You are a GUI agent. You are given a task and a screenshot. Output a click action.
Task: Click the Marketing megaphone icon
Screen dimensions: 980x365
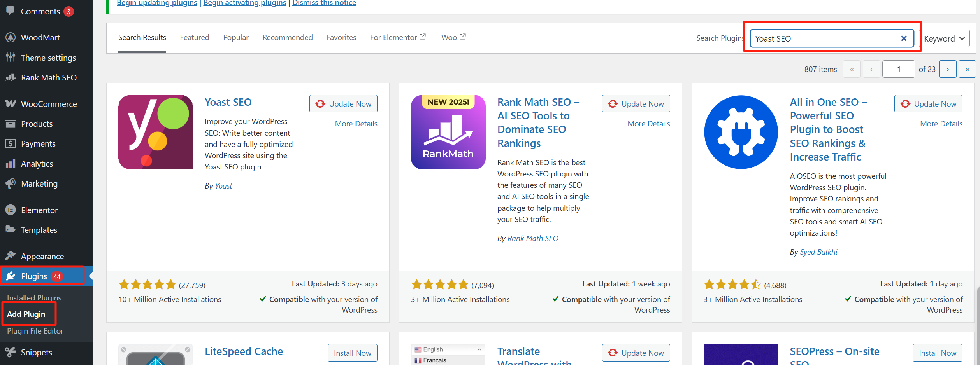(x=11, y=183)
